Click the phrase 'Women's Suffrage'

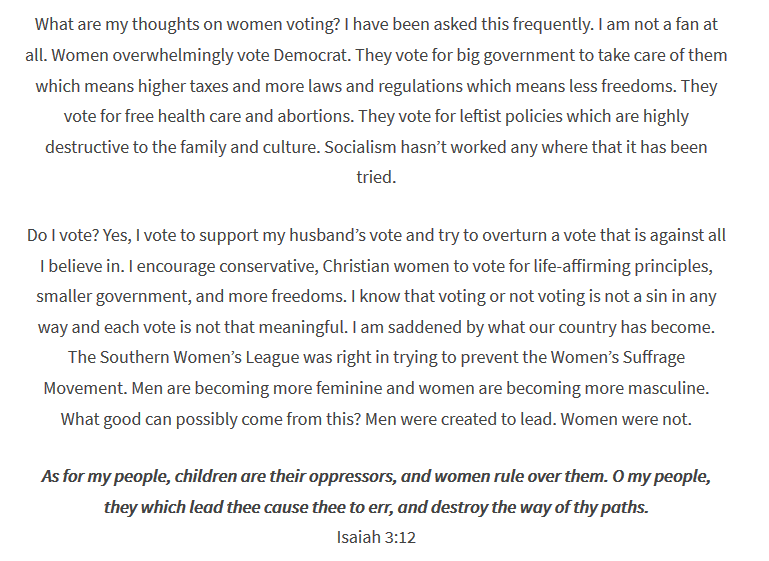[x=617, y=357]
